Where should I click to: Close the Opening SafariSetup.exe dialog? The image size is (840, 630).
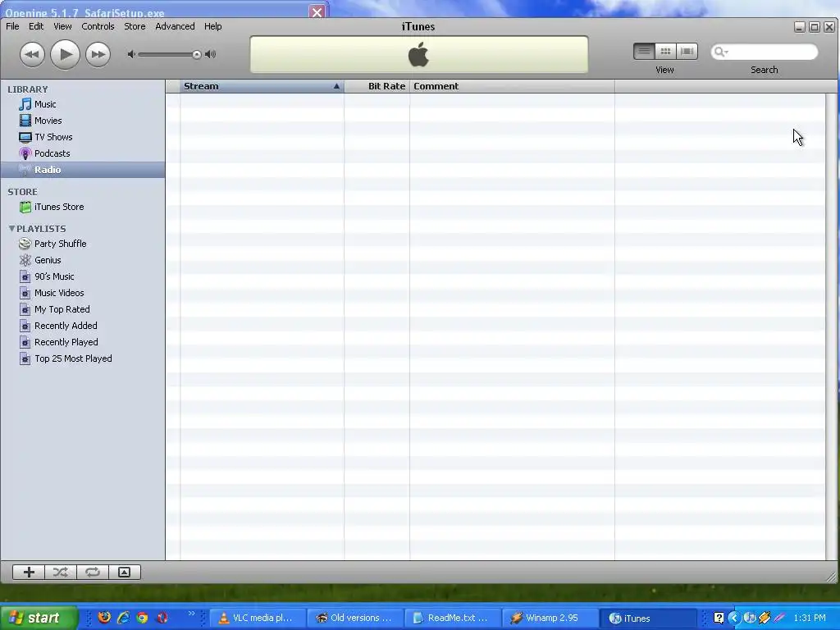point(317,11)
